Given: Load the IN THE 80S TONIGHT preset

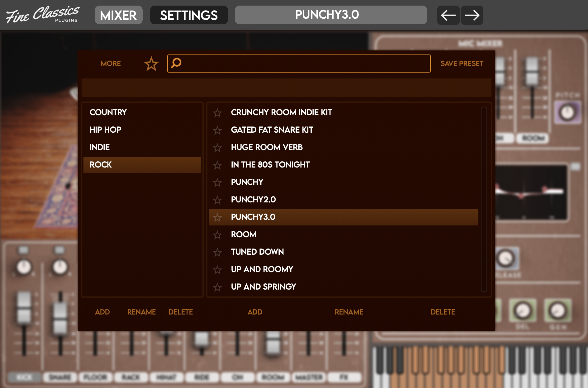Looking at the screenshot, I should (270, 165).
